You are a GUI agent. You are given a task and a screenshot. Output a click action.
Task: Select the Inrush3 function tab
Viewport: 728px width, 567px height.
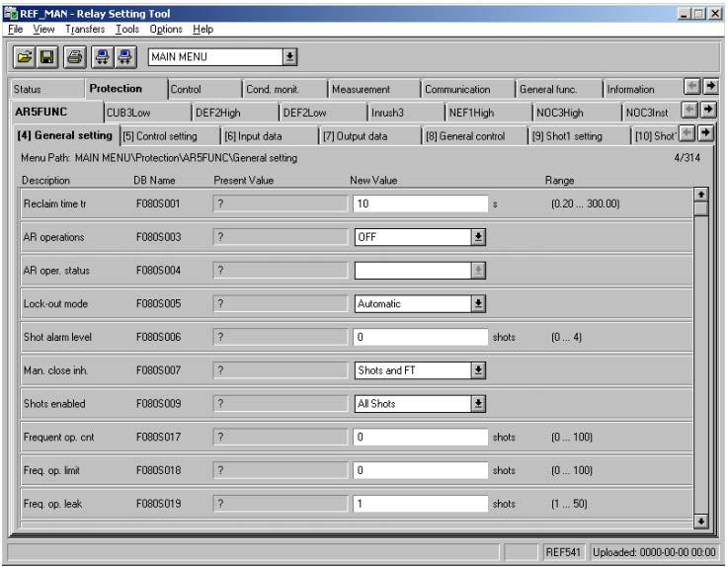[x=406, y=113]
